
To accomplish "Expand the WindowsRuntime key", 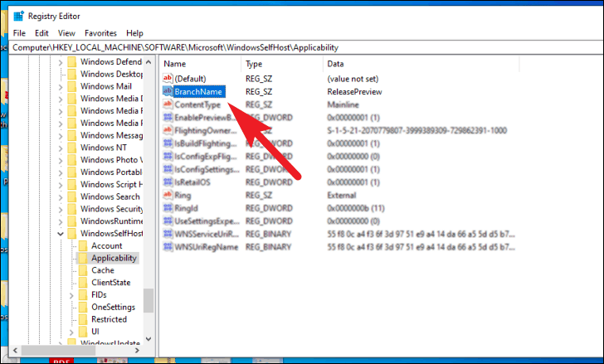I will pos(61,221).
